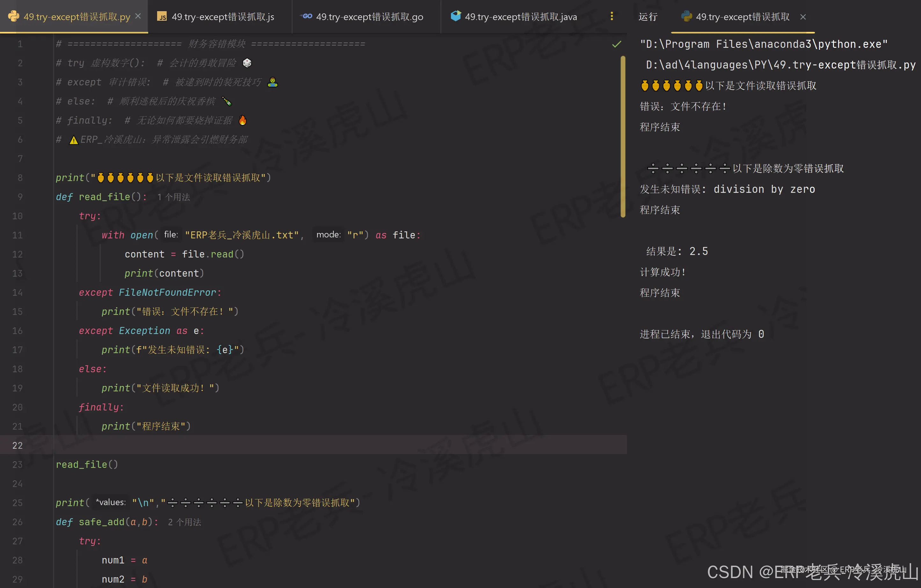The width and height of the screenshot is (921, 588).
Task: Click the warning triangle icon in comment
Action: (x=73, y=140)
